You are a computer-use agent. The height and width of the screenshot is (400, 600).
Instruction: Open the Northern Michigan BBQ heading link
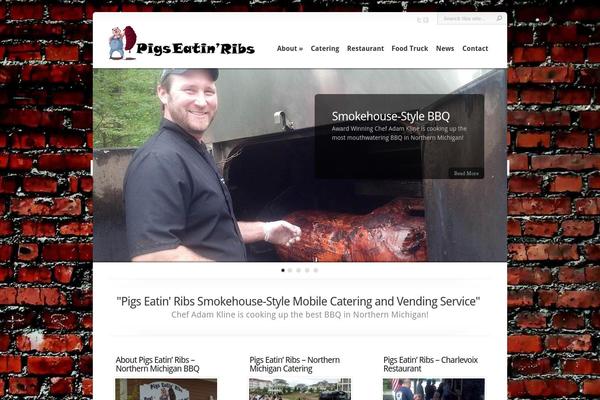coord(157,364)
